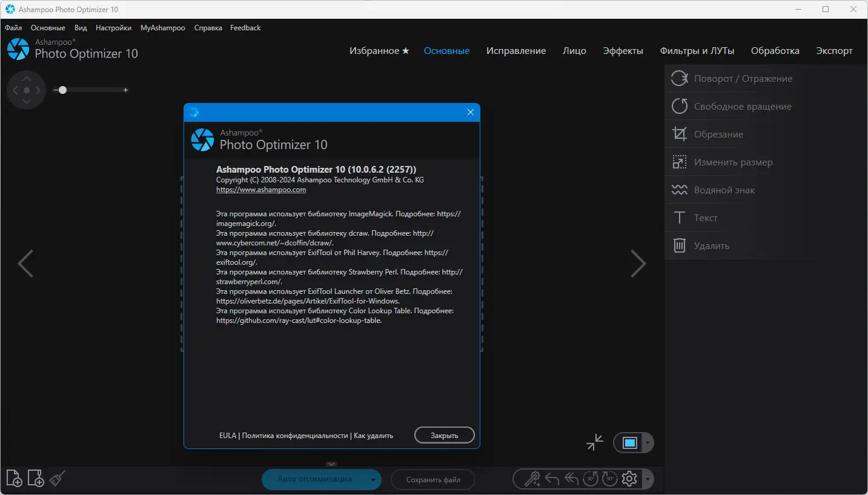Image resolution: width=868 pixels, height=495 pixels.
Task: Click the Color Lookup Table credit line
Action: [x=335, y=316]
